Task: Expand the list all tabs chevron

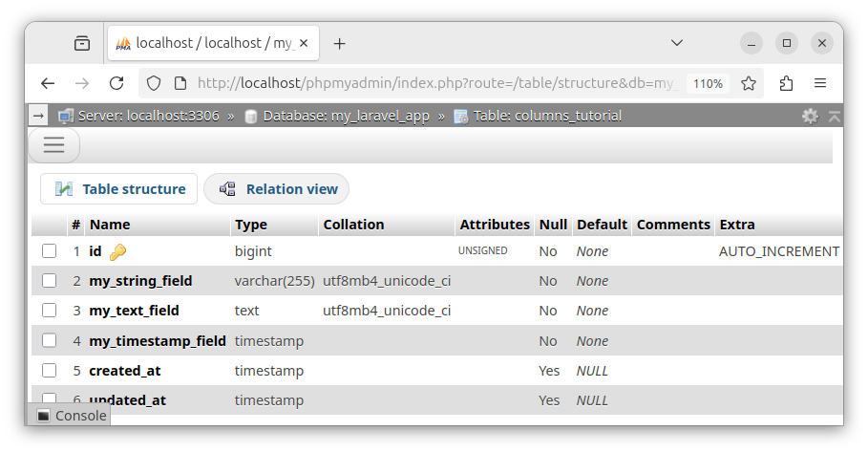Action: pos(676,43)
